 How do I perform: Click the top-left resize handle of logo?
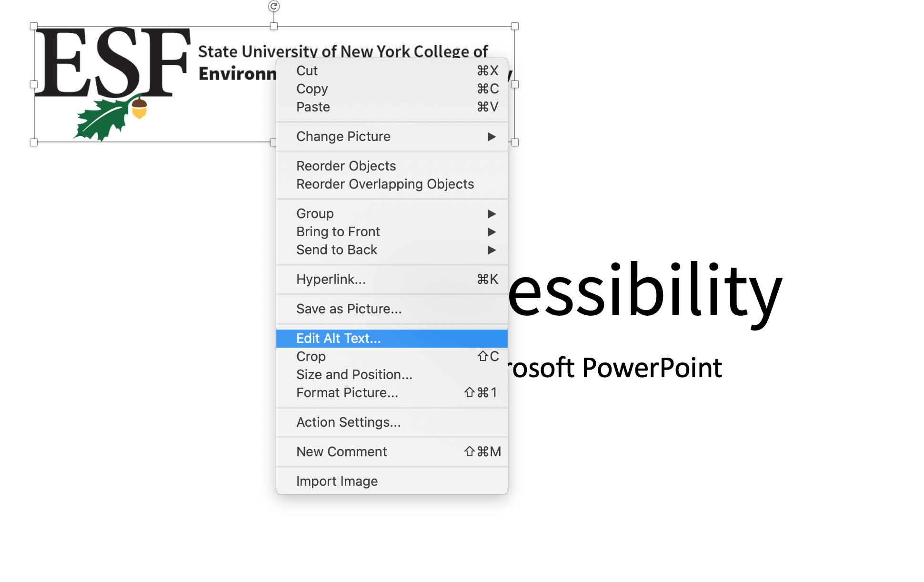(x=34, y=26)
